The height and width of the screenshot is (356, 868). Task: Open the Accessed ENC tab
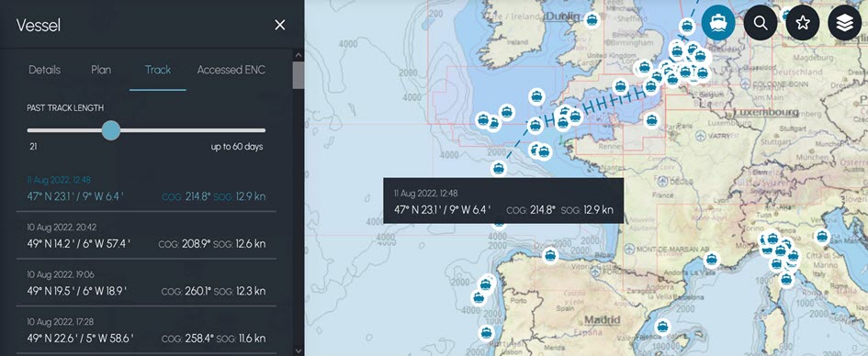[231, 70]
